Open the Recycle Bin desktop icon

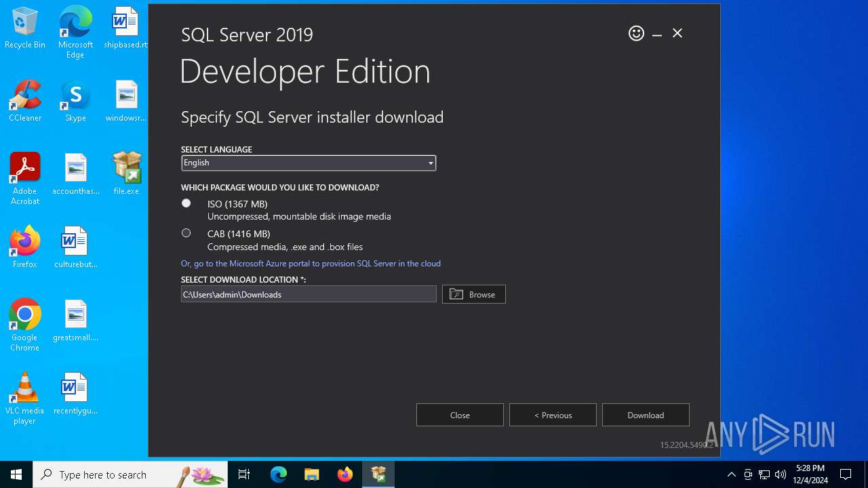click(x=25, y=28)
